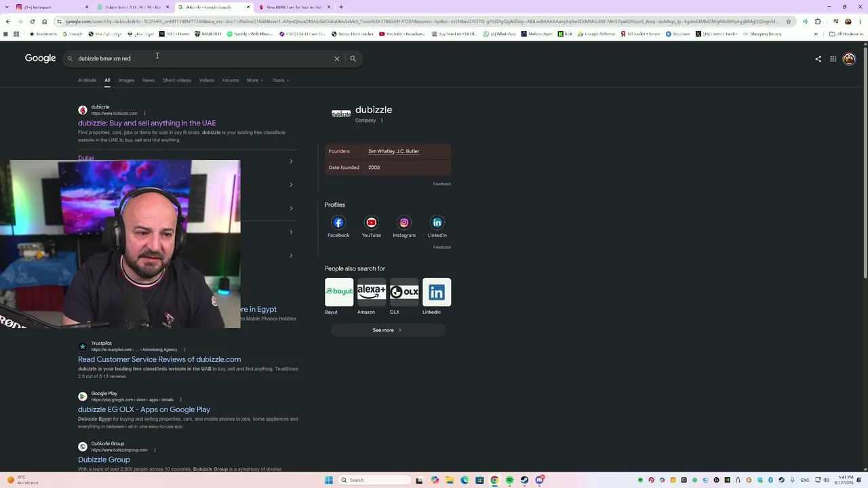The width and height of the screenshot is (868, 488).
Task: Switch to the Images results tab
Action: click(126, 80)
